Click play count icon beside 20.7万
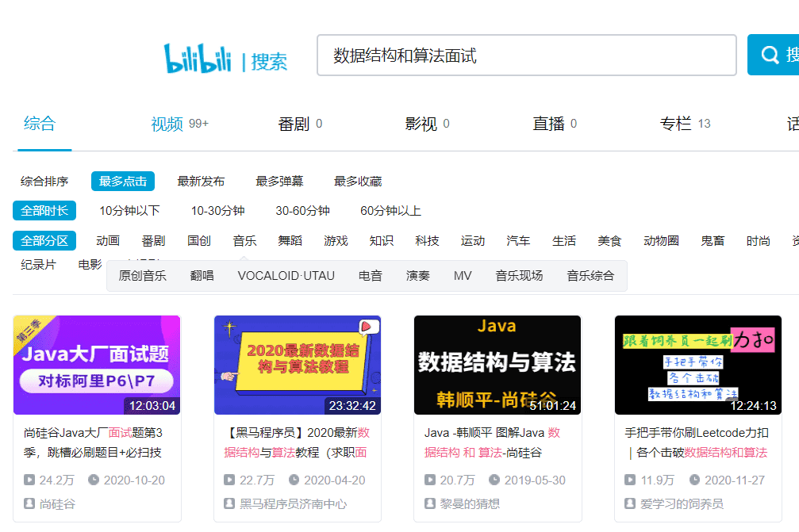The width and height of the screenshot is (799, 532). (430, 480)
